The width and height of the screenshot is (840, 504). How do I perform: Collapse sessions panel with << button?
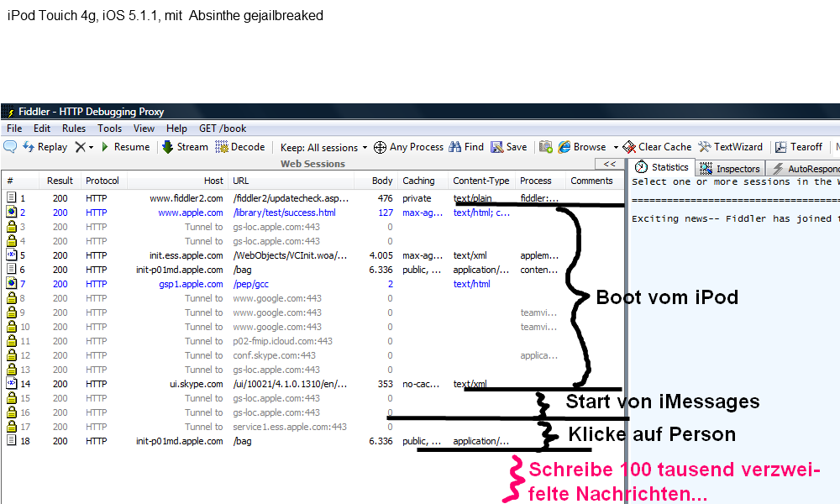click(610, 164)
